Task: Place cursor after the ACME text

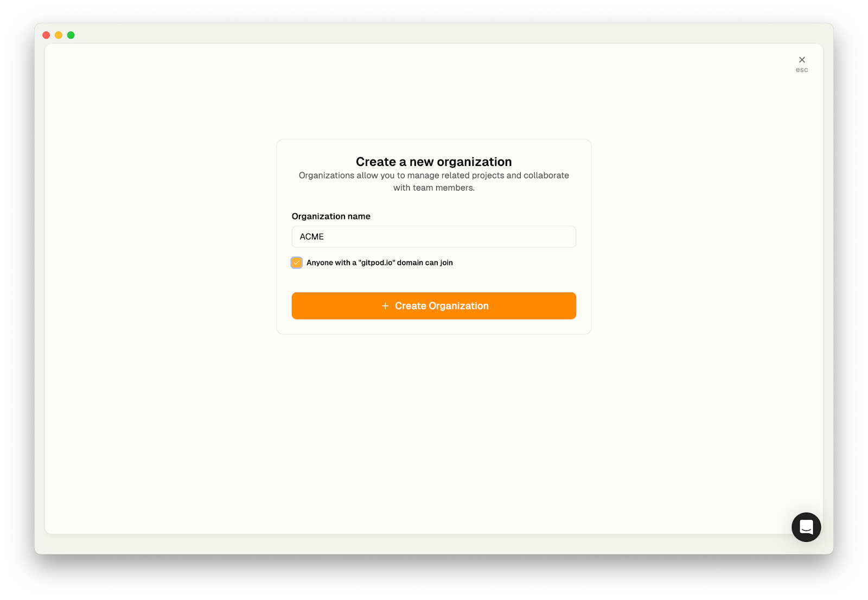Action: click(x=324, y=237)
